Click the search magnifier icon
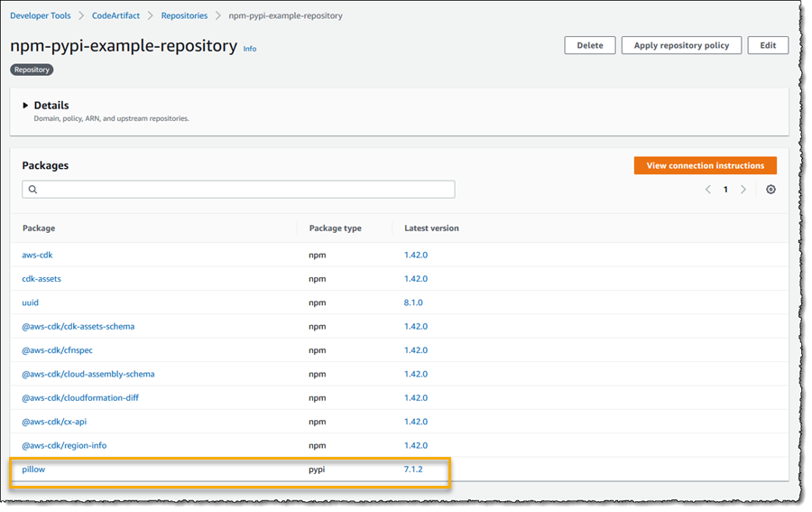812x512 pixels. click(x=32, y=189)
